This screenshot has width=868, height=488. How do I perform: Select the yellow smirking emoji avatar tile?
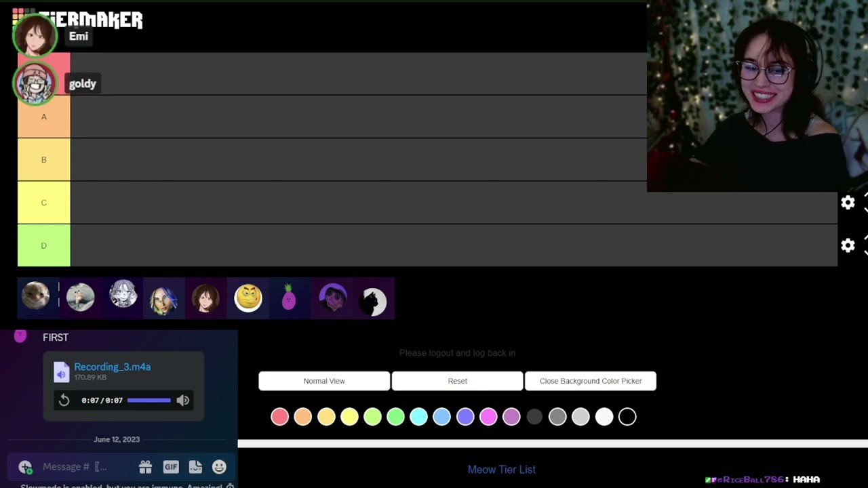click(248, 298)
